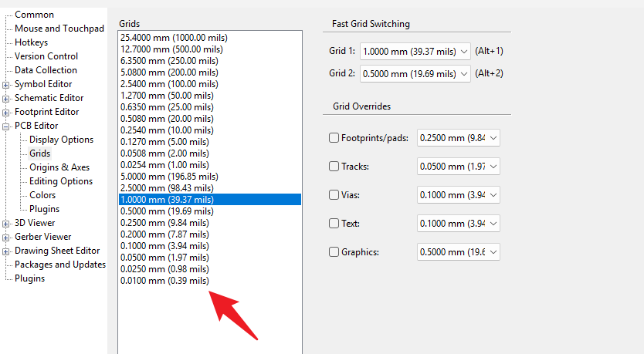Toggle the Tracks grid override checkbox
Viewport: 644px width, 354px height.
click(334, 167)
